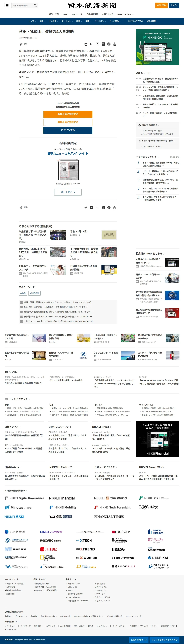Open NIKKEI Financial dark banner ad

click(x=157, y=439)
